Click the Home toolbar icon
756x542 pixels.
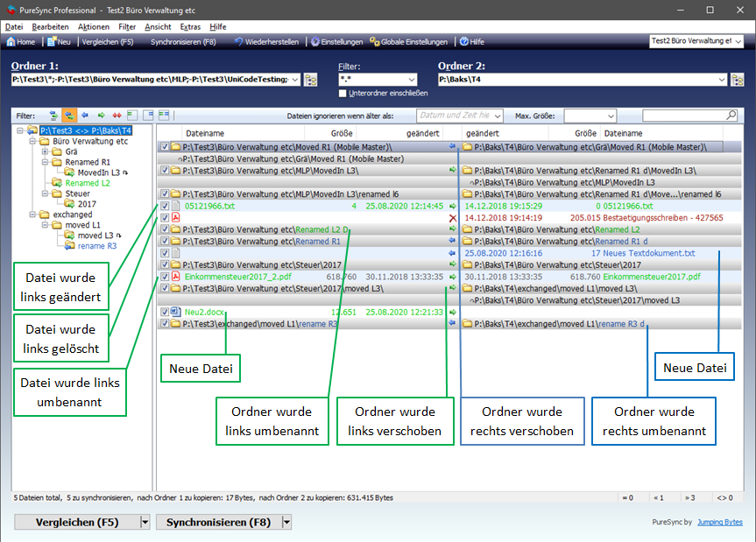pos(11,41)
